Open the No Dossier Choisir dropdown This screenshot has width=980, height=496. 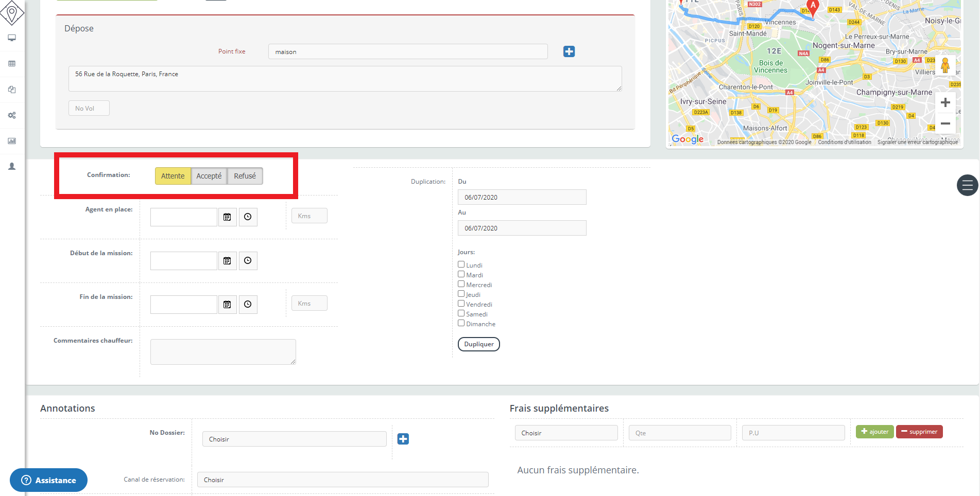[x=294, y=439]
